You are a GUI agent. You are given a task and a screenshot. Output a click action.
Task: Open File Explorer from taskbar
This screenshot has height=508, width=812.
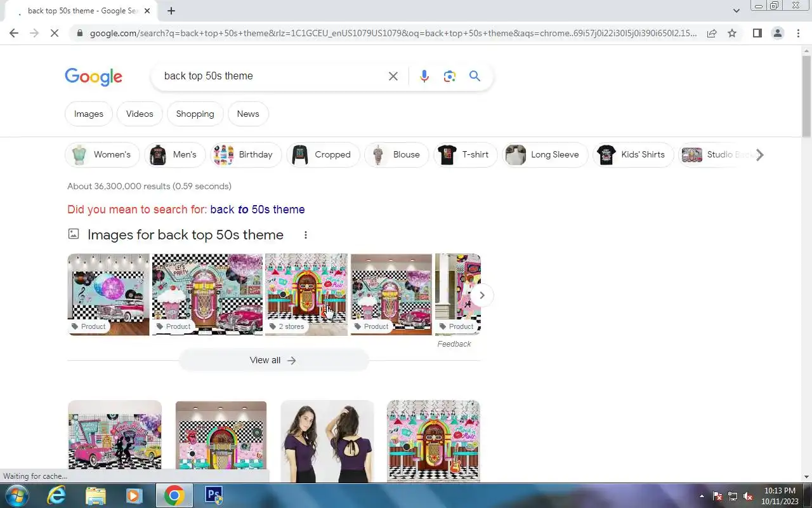[x=96, y=495]
